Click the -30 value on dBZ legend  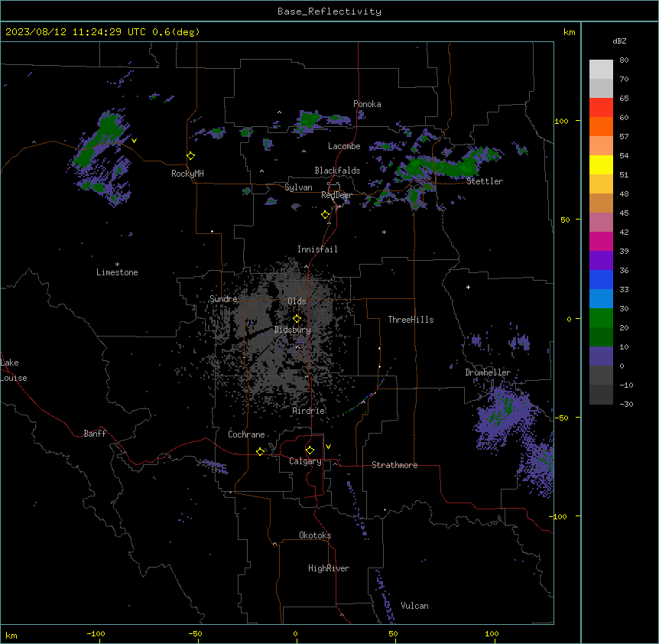point(626,404)
